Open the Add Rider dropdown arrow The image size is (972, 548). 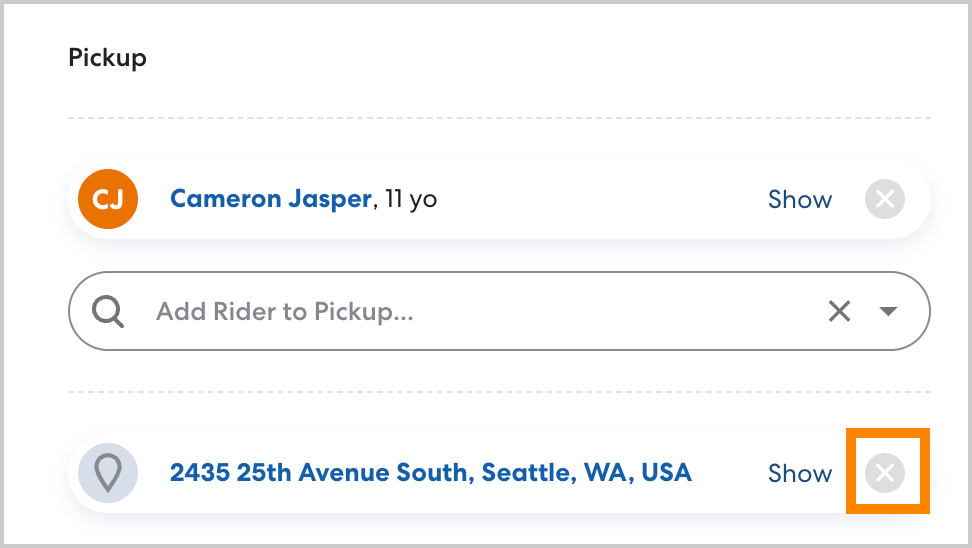[887, 312]
